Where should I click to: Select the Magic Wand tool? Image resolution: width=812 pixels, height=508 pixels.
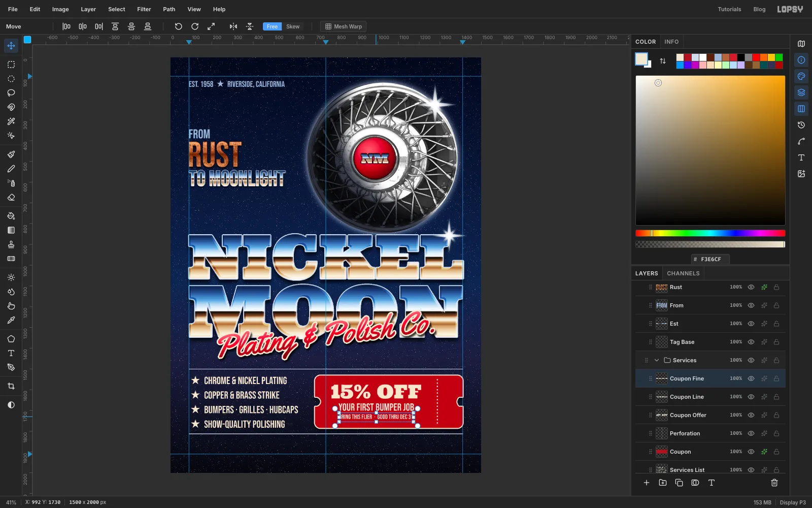click(x=11, y=121)
